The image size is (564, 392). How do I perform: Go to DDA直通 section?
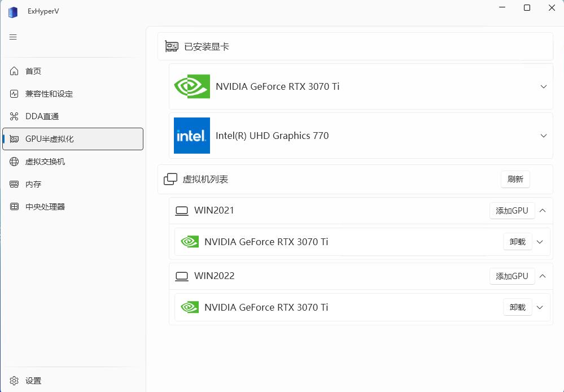pyautogui.click(x=42, y=116)
